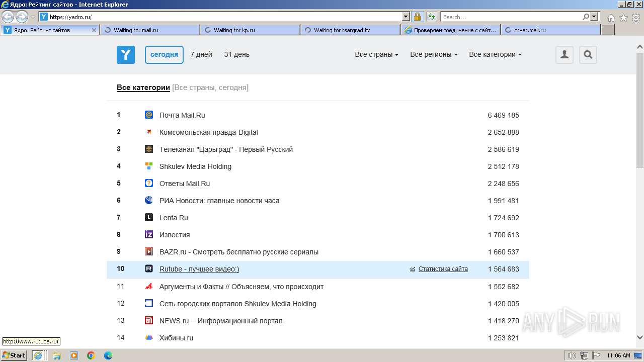
Task: Open the Комсомольская правда-Digital link
Action: point(209,132)
